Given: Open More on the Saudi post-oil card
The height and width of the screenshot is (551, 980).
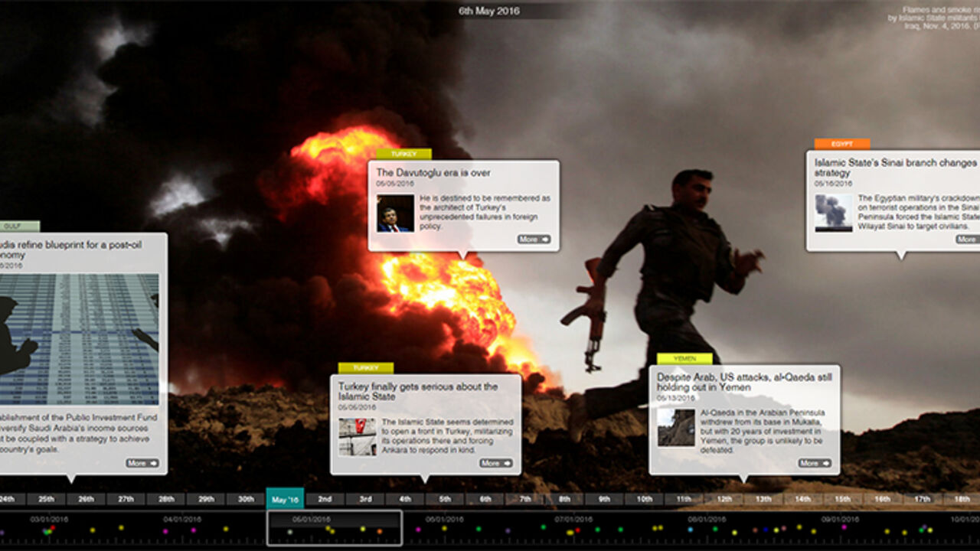Looking at the screenshot, I should click(x=142, y=463).
